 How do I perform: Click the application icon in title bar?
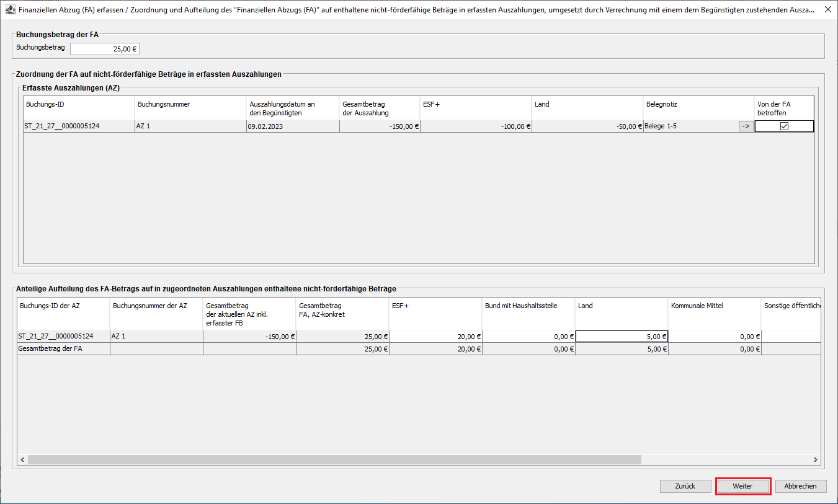(10, 9)
